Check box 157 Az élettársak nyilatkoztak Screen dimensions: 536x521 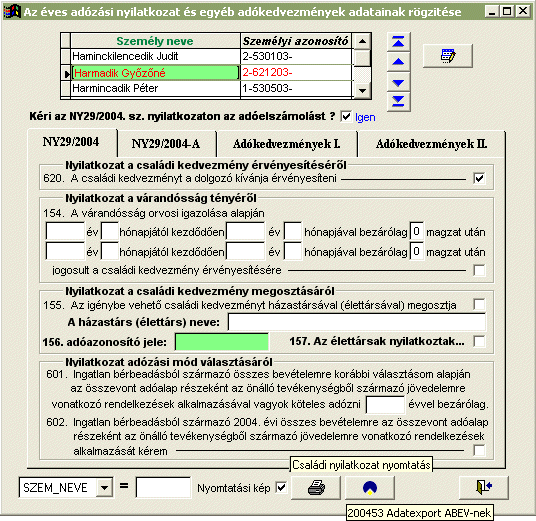pos(479,341)
